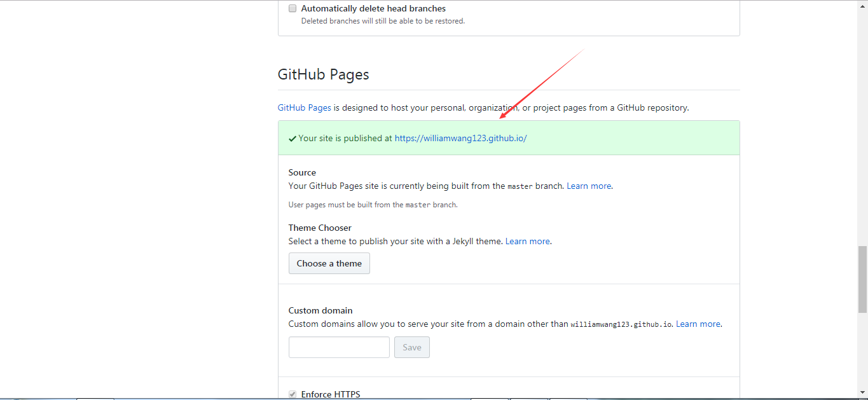Click the Save button for custom domain

[412, 347]
